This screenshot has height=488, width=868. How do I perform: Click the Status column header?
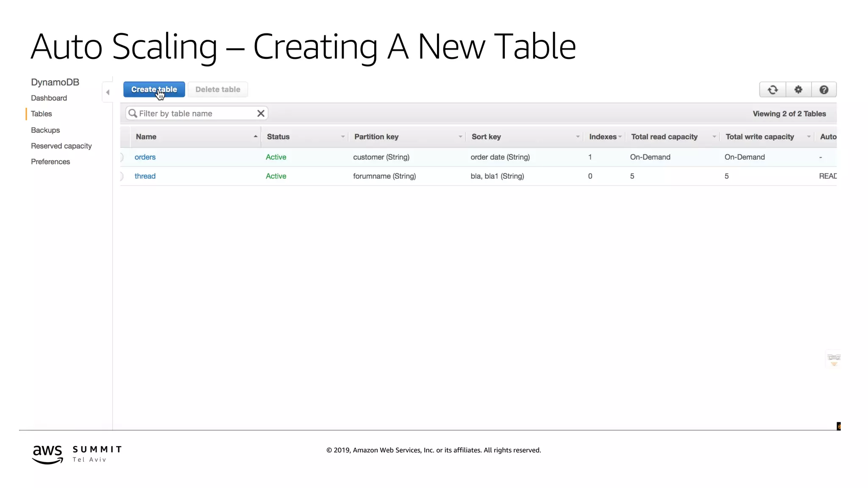click(278, 137)
